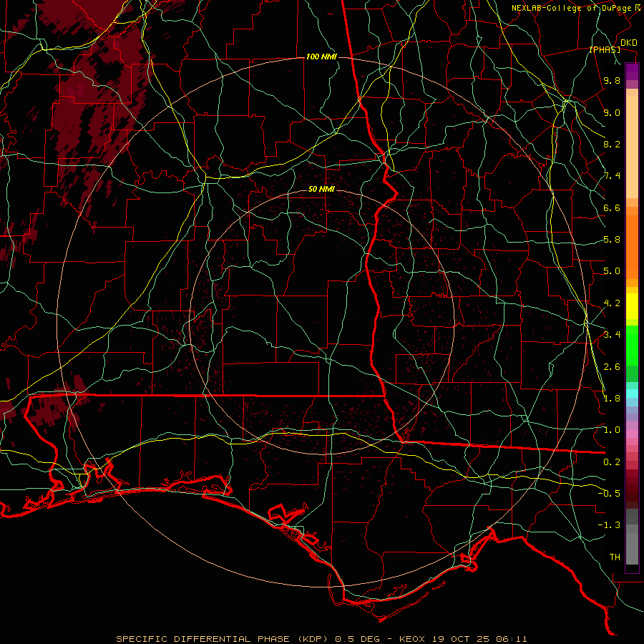Select the 100 NMI range ring label
Image resolution: width=644 pixels, height=644 pixels.
(x=321, y=57)
